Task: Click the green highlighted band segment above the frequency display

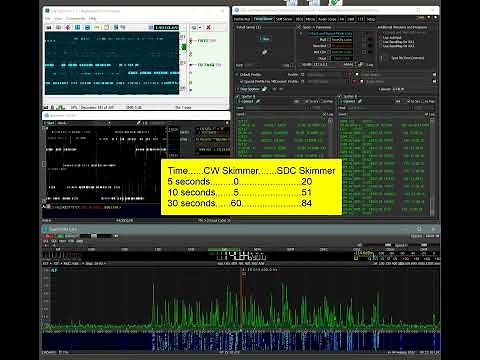Action: pyautogui.click(x=224, y=249)
